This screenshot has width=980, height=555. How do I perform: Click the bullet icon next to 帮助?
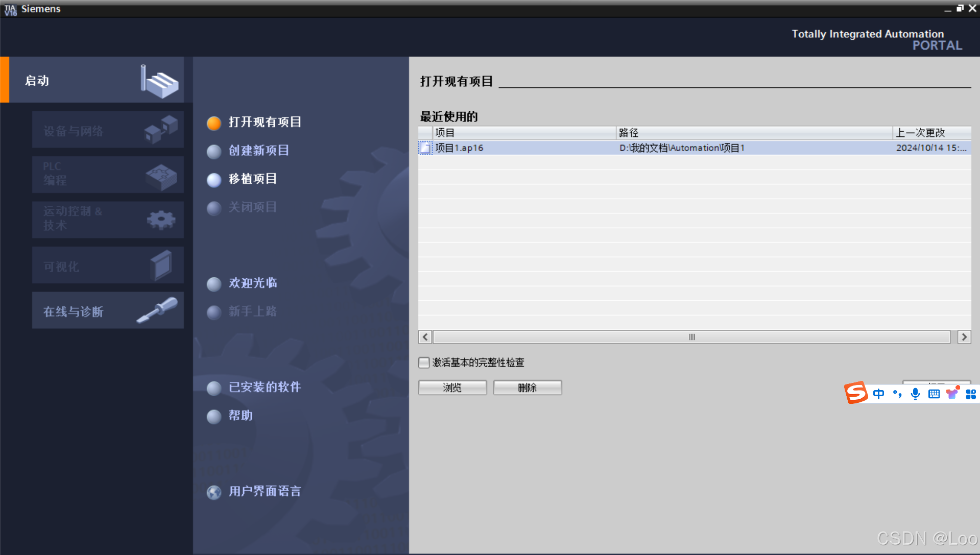coord(214,417)
